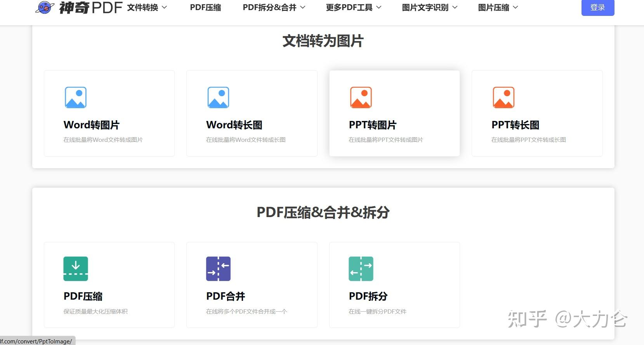Click the Word转长图 blue image icon

pos(218,97)
